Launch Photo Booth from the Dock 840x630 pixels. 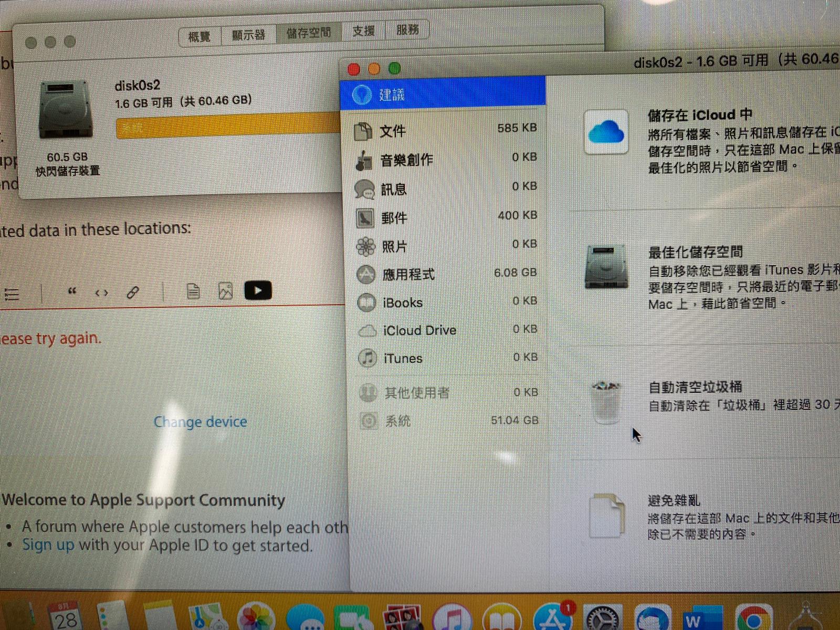point(403,617)
